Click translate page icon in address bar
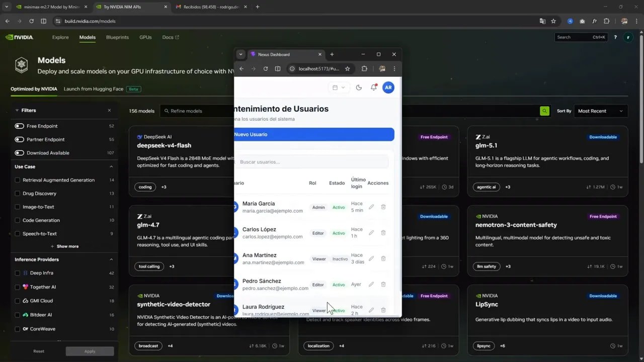The width and height of the screenshot is (644, 362). coord(542,21)
